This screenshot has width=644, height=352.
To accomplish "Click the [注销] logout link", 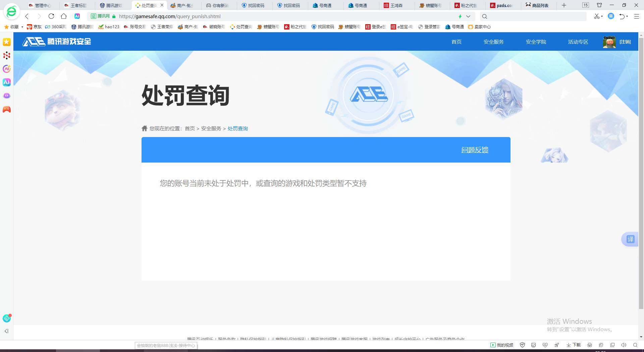I will pos(625,42).
